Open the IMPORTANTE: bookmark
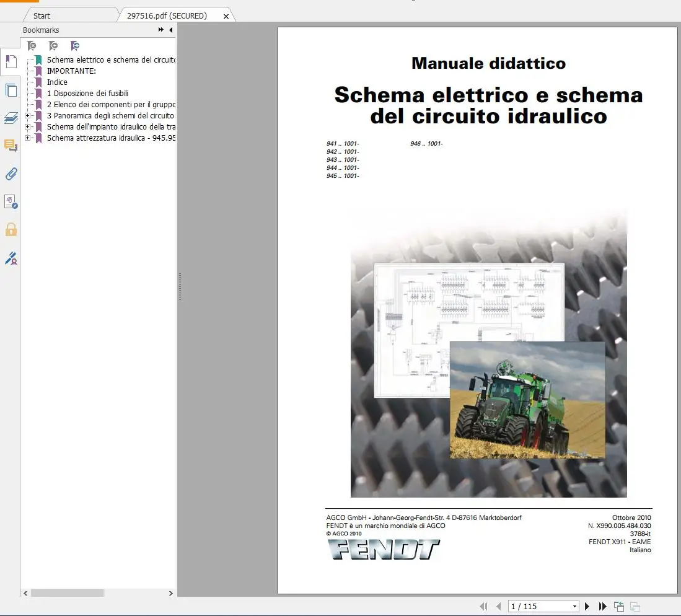The width and height of the screenshot is (681, 616). pos(72,71)
